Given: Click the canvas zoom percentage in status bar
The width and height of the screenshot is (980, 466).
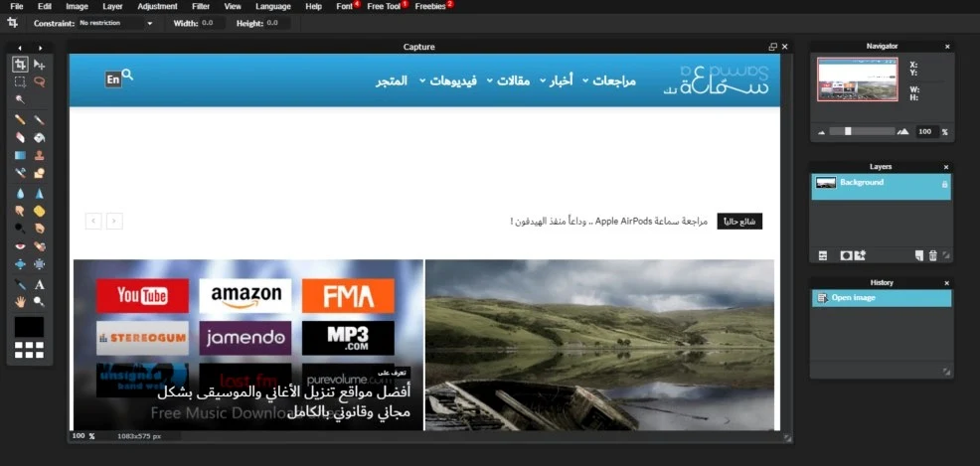Looking at the screenshot, I should 79,436.
